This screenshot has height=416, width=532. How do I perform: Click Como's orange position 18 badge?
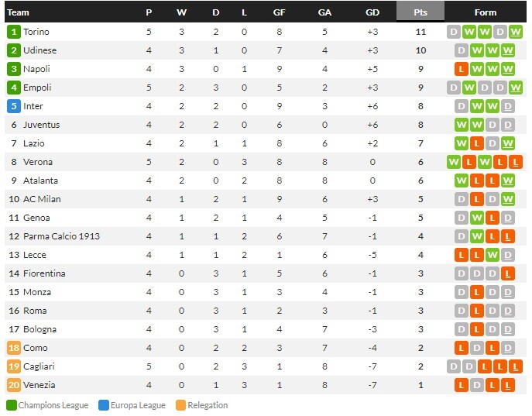[13, 348]
